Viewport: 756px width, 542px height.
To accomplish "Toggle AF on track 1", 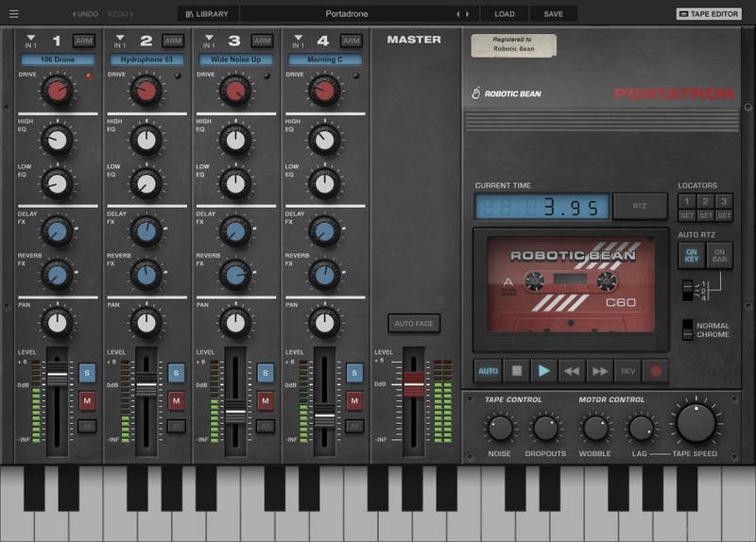I will pos(87,426).
